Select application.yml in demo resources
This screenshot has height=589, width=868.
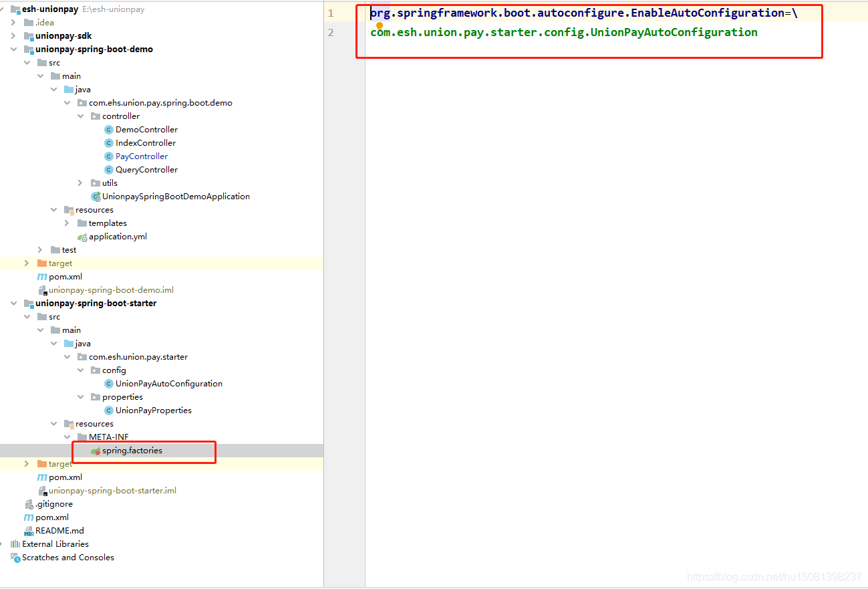tap(118, 237)
